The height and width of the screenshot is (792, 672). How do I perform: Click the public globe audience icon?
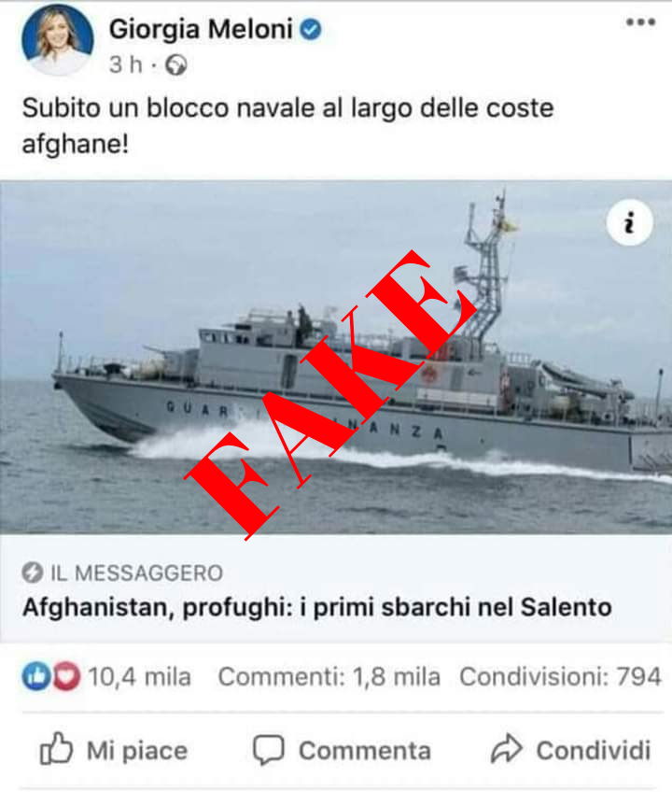[176, 64]
